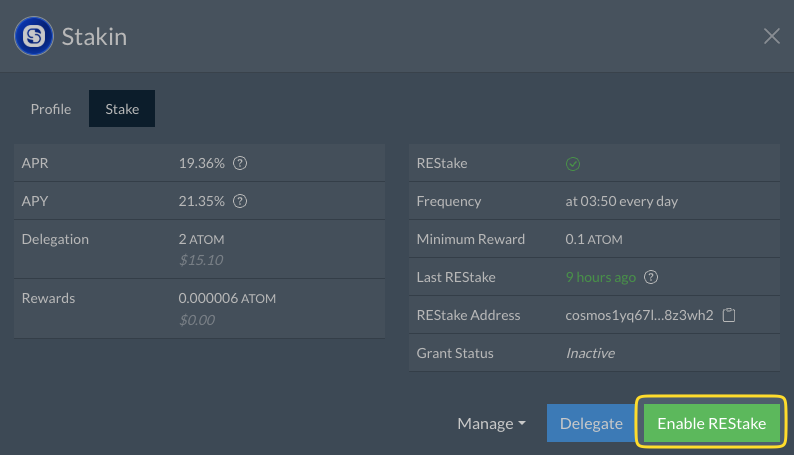Click the '9 hours ago' text
This screenshot has height=455, width=794.
click(600, 277)
